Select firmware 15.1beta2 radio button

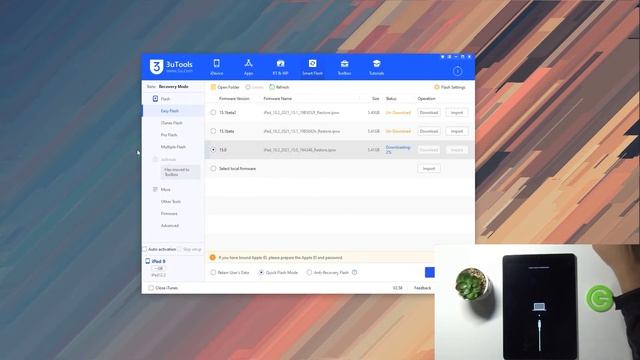[x=213, y=112]
